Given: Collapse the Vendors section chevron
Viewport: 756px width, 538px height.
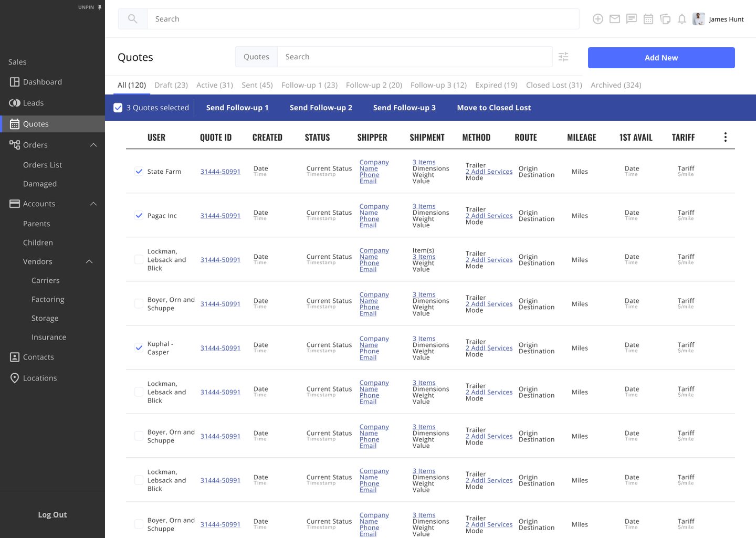Looking at the screenshot, I should (x=89, y=261).
